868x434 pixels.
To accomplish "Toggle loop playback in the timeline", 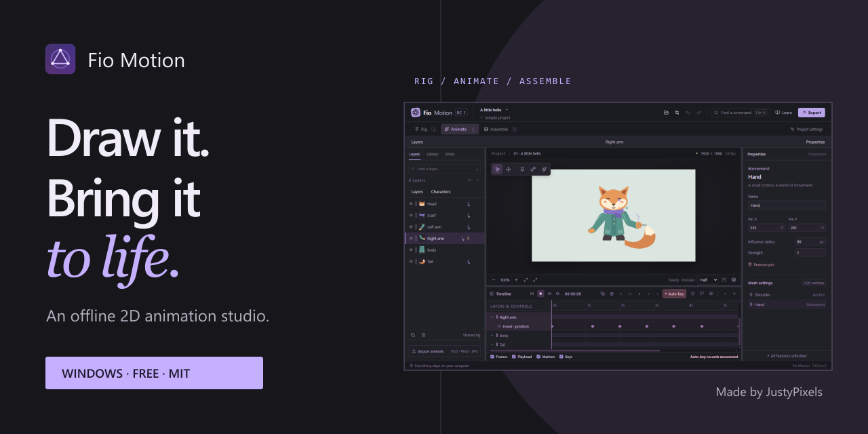I will [557, 294].
